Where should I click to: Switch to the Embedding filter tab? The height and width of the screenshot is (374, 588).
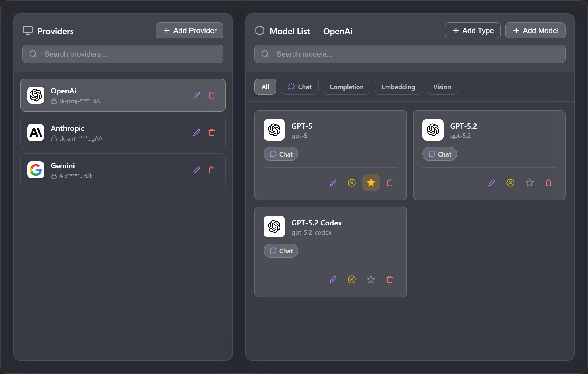click(398, 87)
